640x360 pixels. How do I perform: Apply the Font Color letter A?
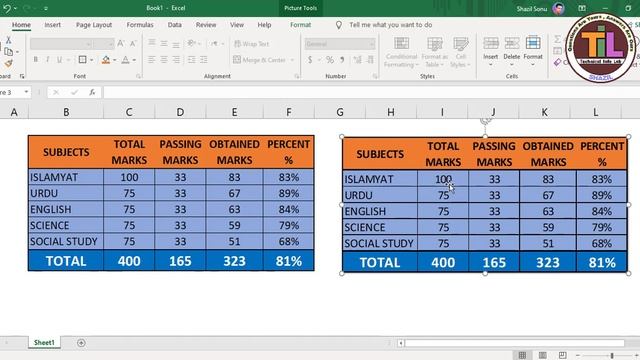point(125,60)
